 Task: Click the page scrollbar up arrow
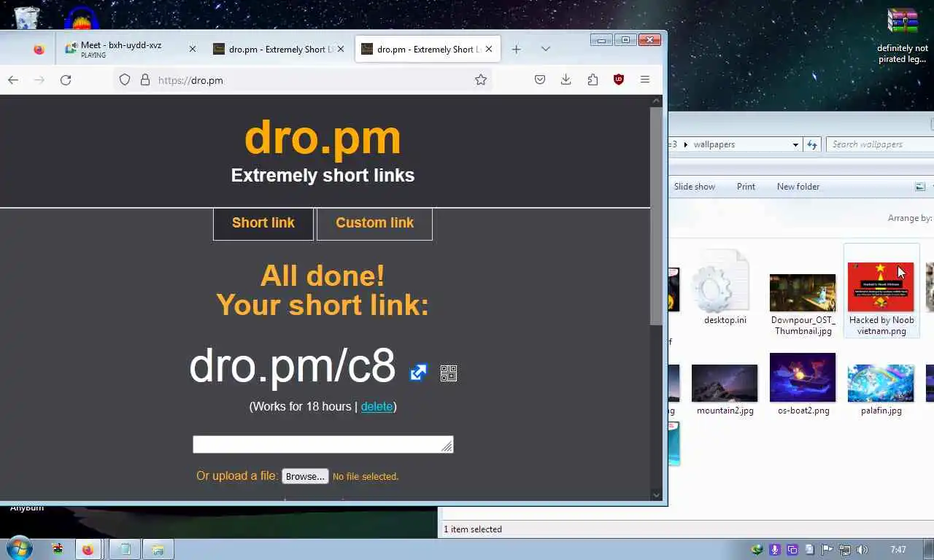pos(656,101)
